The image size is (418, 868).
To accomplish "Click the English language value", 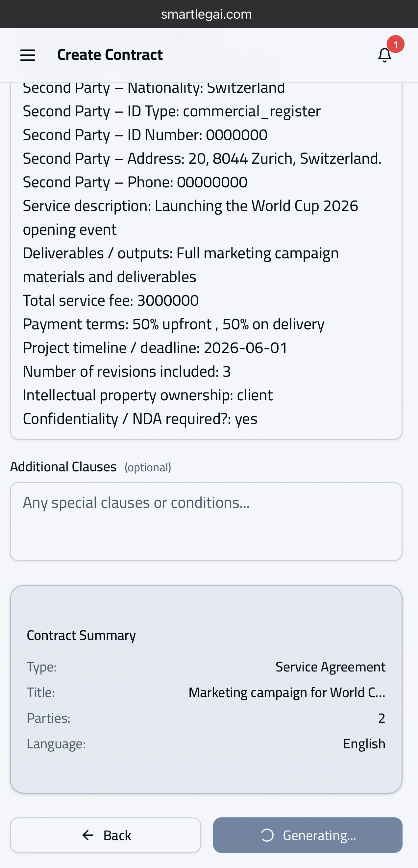I will 364,744.
